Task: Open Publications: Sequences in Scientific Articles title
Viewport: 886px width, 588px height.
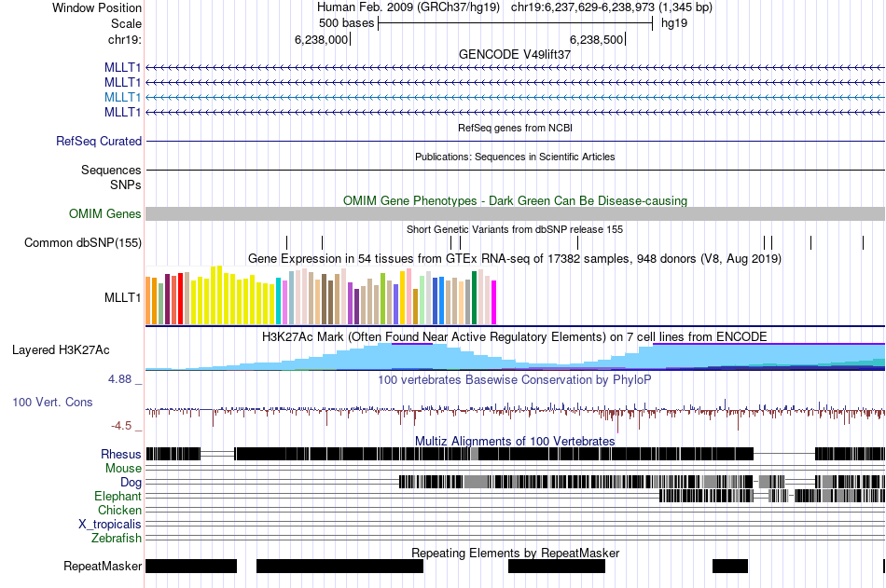Action: coord(515,157)
